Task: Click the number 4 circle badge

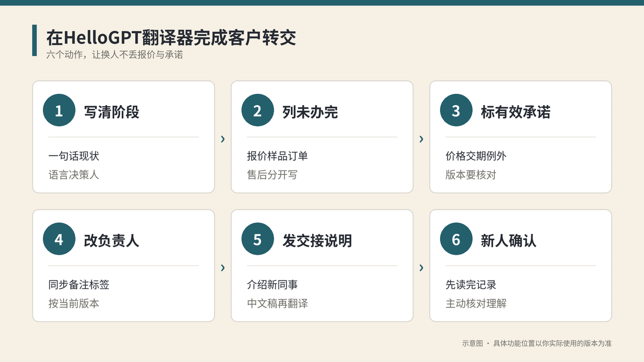Action: [x=59, y=240]
